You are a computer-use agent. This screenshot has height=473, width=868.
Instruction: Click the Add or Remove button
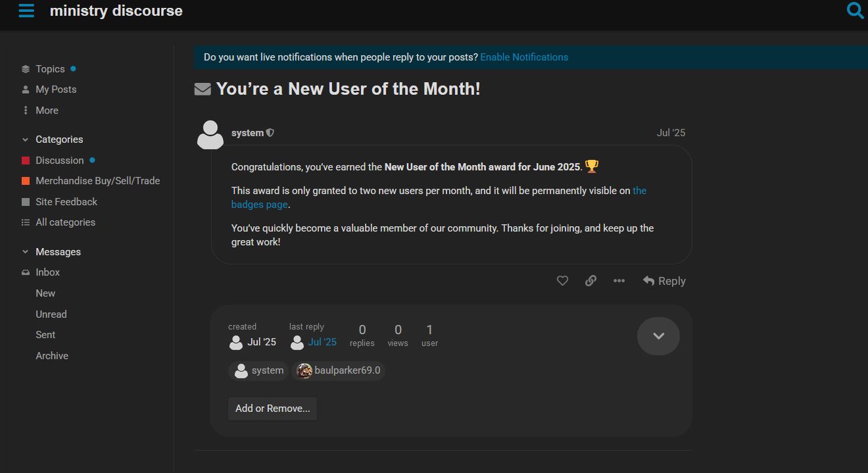[272, 409]
